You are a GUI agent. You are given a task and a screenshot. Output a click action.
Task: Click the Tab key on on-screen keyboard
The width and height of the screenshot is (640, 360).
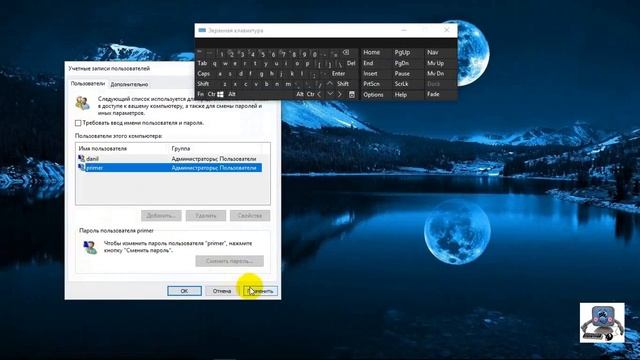tap(202, 63)
